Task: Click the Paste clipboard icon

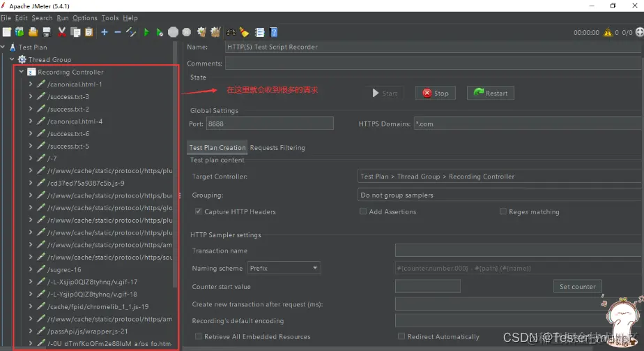Action: click(x=89, y=32)
